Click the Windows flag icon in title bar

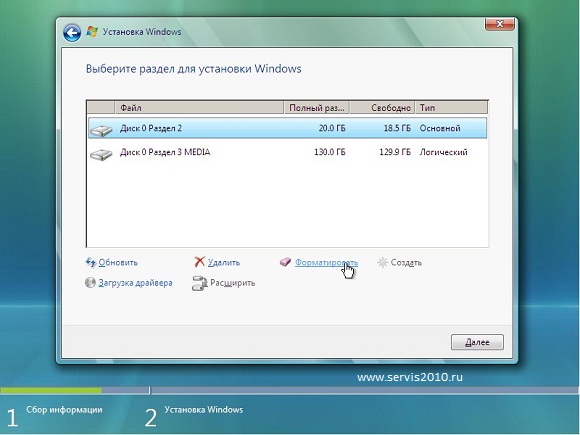click(x=92, y=31)
